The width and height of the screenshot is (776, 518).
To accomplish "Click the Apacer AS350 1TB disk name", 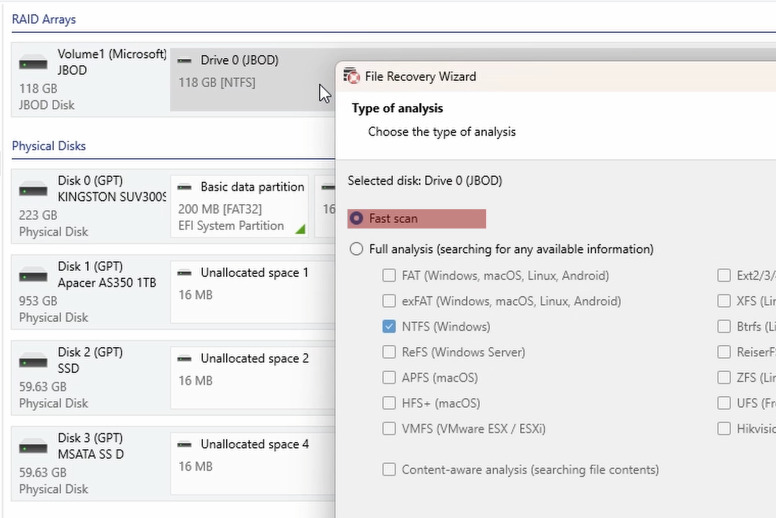I will click(107, 283).
